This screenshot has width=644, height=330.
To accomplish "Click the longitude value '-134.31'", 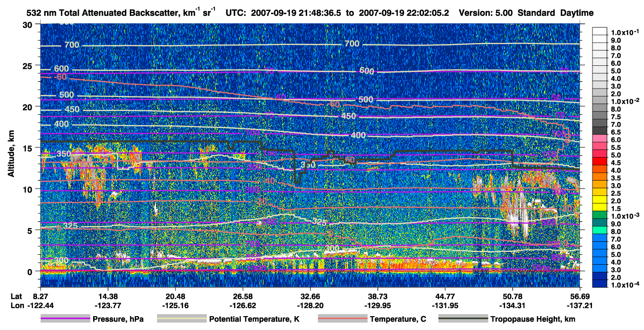I will pos(512,305).
